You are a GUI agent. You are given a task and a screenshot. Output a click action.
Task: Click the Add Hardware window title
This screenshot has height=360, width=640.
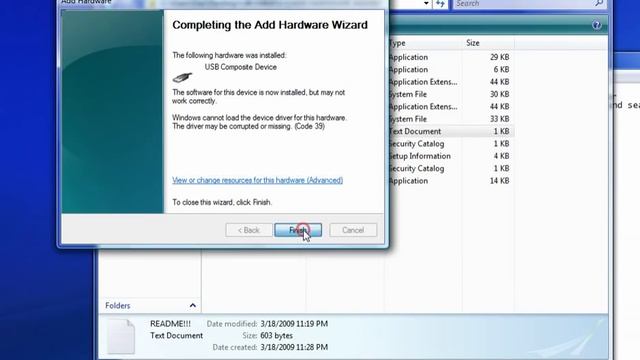86,2
